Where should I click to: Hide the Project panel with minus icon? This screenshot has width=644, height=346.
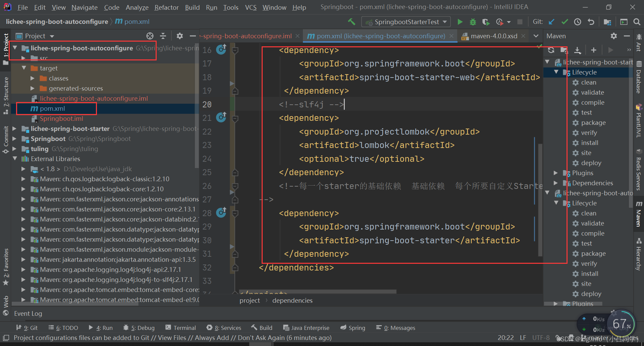(193, 36)
